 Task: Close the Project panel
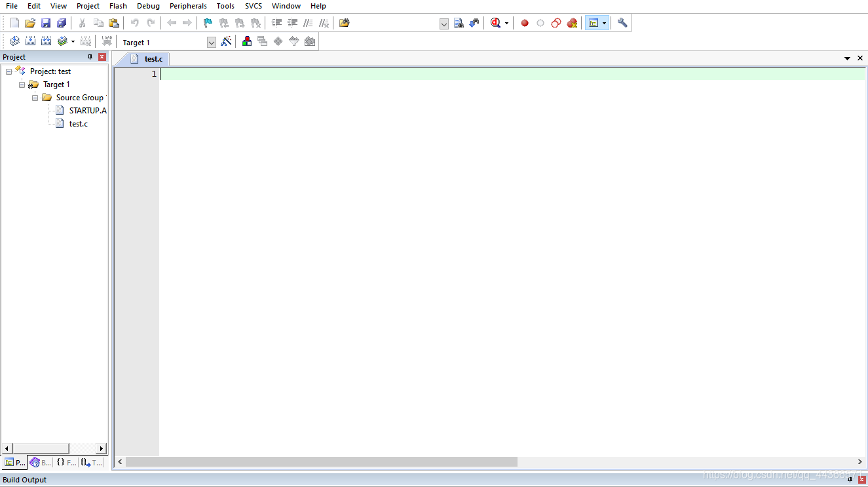coord(102,57)
